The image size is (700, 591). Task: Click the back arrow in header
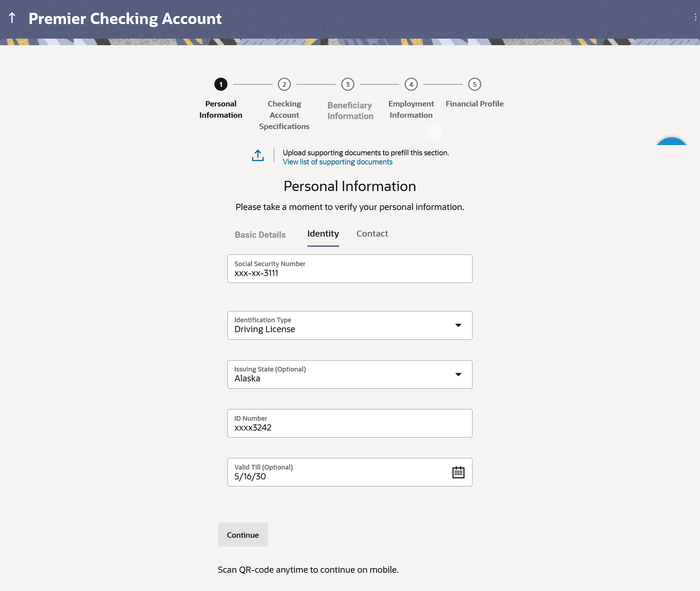(x=12, y=18)
